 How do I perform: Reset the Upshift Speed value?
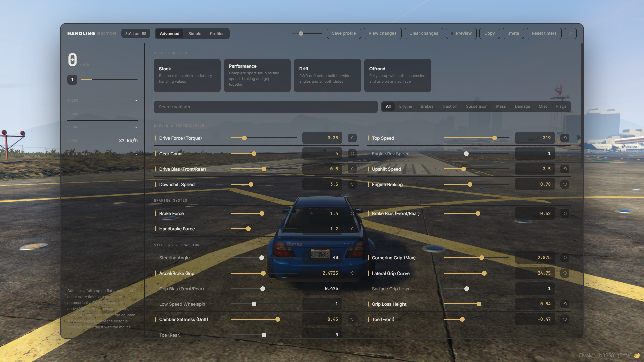tap(565, 169)
